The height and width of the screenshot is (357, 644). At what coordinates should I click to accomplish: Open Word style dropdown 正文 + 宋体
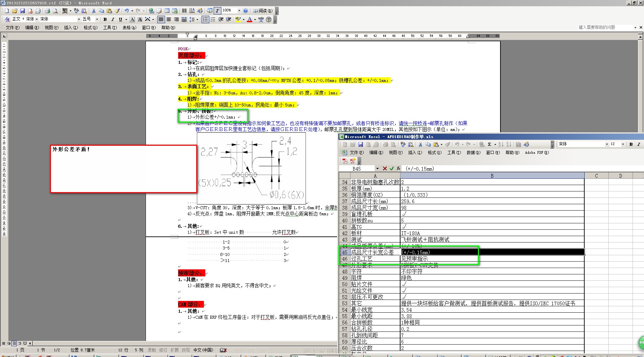click(37, 19)
